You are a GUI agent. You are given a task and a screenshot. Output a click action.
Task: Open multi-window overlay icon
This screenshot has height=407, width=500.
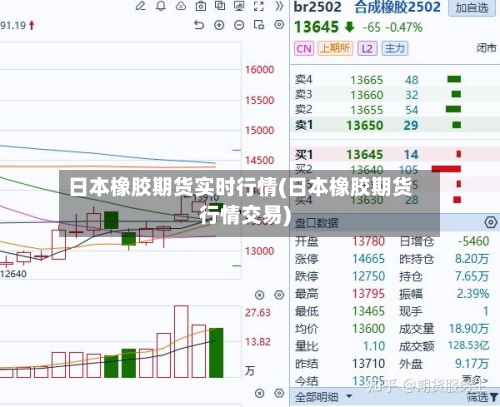[x=220, y=6]
